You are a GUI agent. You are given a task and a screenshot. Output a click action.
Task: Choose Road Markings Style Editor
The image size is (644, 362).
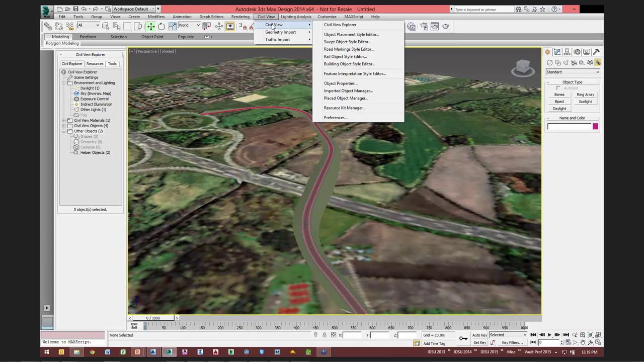[349, 49]
